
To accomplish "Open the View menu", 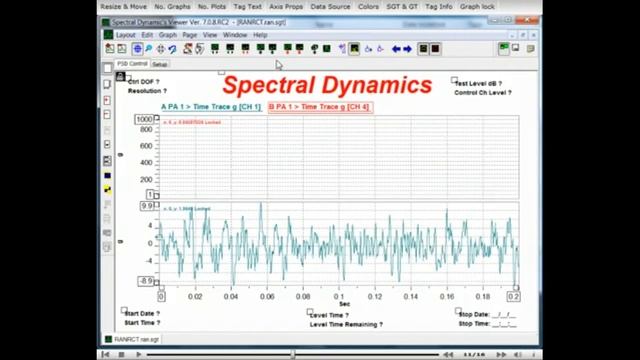I will pos(210,35).
